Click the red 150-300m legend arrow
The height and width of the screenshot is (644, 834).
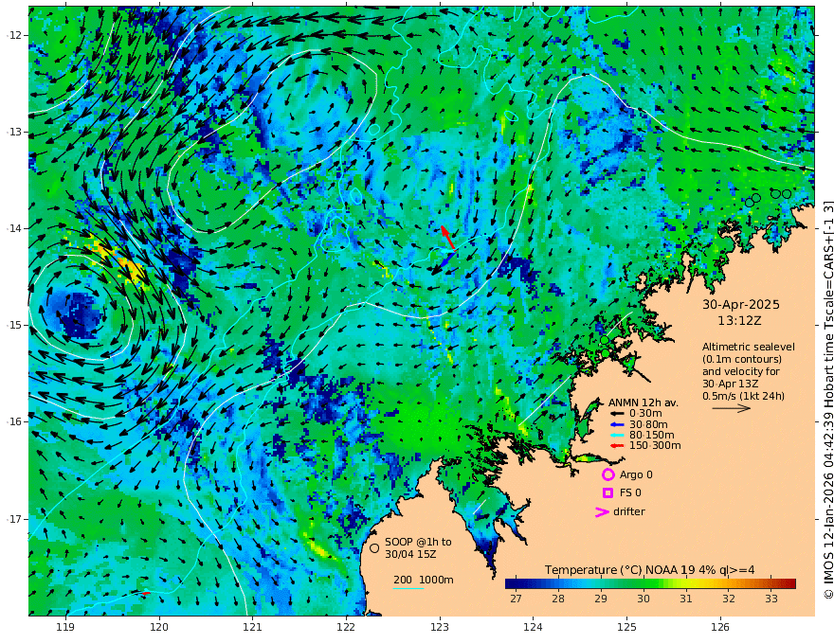pos(616,446)
